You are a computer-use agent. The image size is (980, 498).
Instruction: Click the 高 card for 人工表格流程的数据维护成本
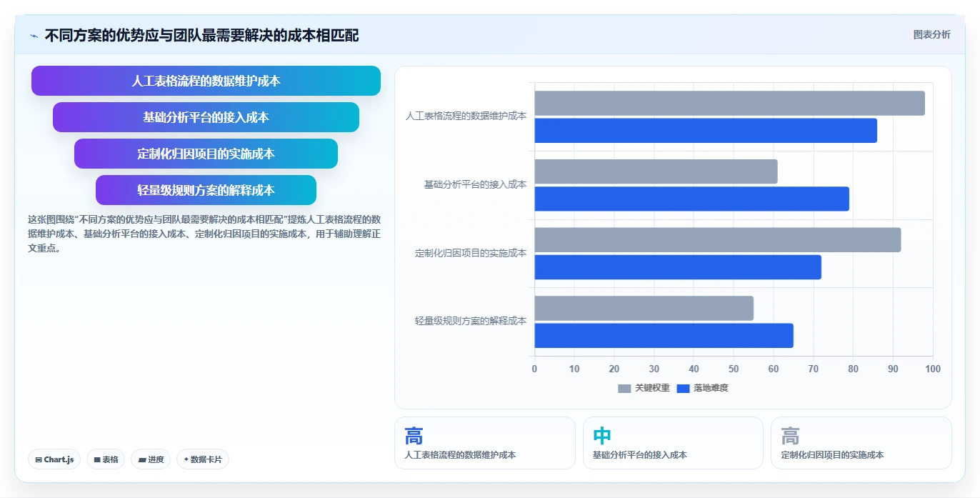[484, 443]
